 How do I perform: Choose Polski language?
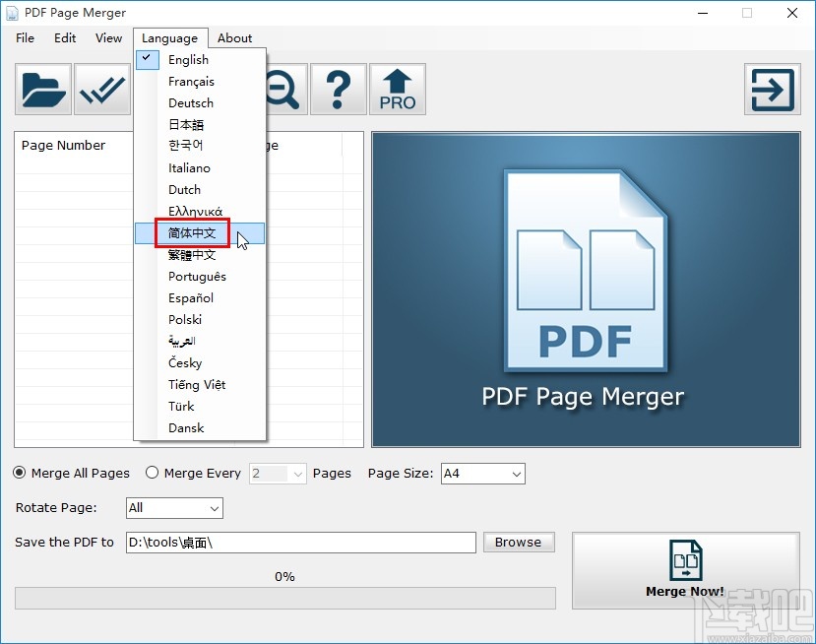[x=200, y=320]
